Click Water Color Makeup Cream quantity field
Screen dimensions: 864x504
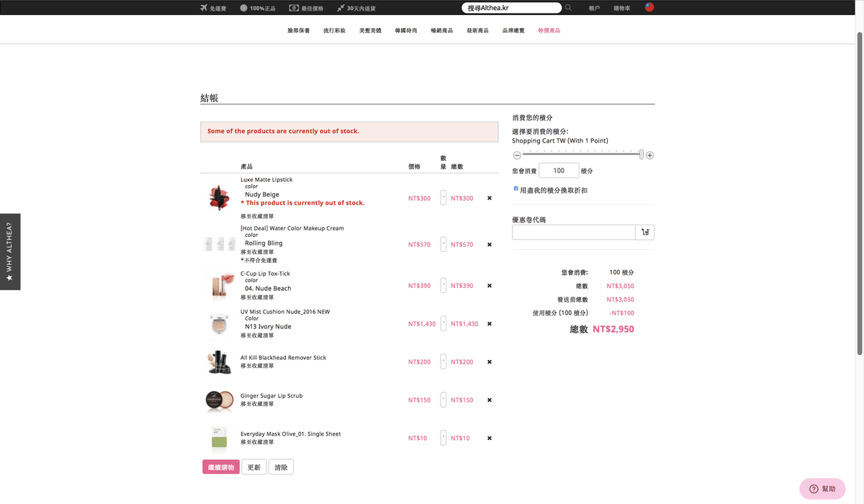[x=443, y=245]
